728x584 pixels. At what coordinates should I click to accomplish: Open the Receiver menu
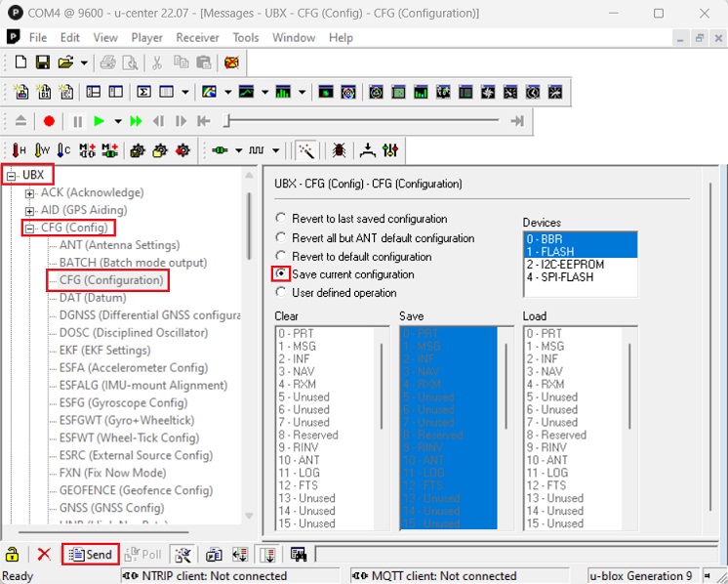click(197, 37)
